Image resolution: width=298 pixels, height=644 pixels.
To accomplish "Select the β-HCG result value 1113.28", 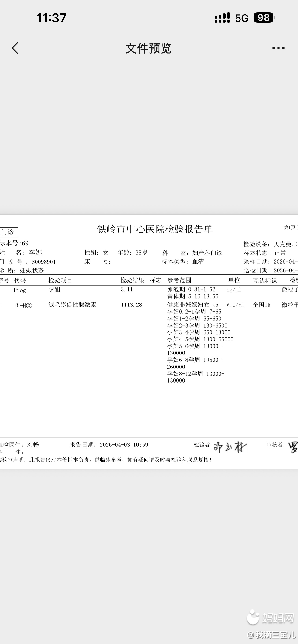I will click(131, 305).
